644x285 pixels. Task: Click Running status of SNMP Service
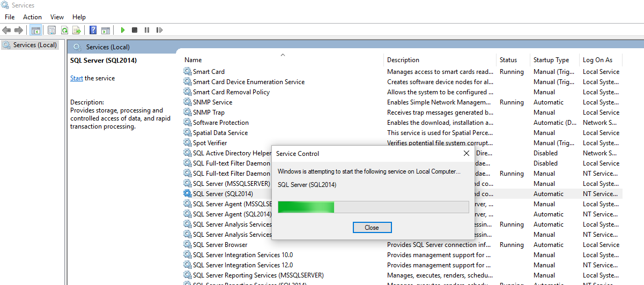(x=512, y=102)
